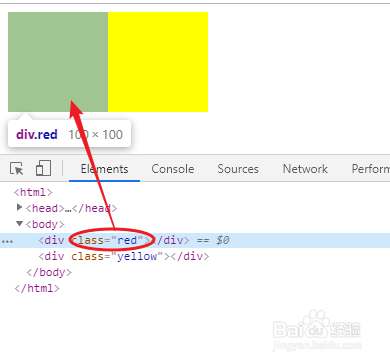Click the == $0 console reference text
This screenshot has width=390, height=363.
(x=213, y=240)
